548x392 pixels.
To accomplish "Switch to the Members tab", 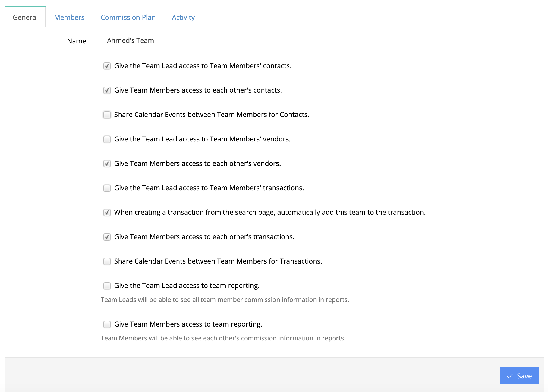I will pyautogui.click(x=69, y=17).
